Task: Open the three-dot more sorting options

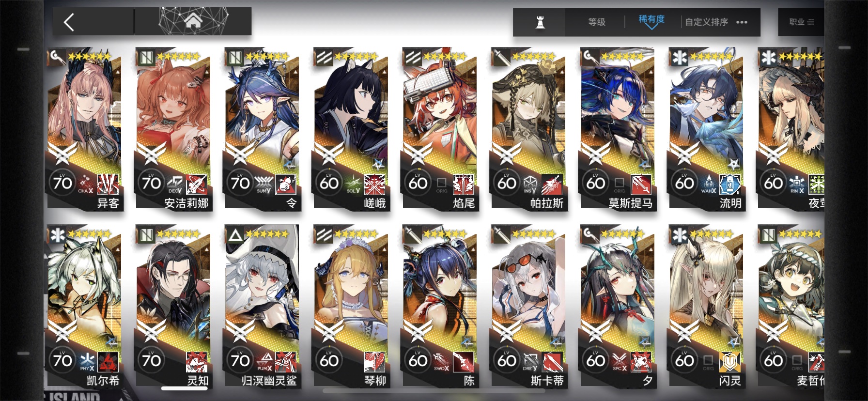Action: pyautogui.click(x=742, y=22)
